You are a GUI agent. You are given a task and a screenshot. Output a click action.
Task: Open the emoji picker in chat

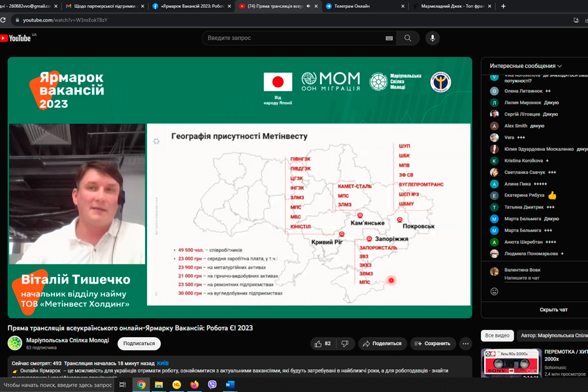(x=495, y=291)
